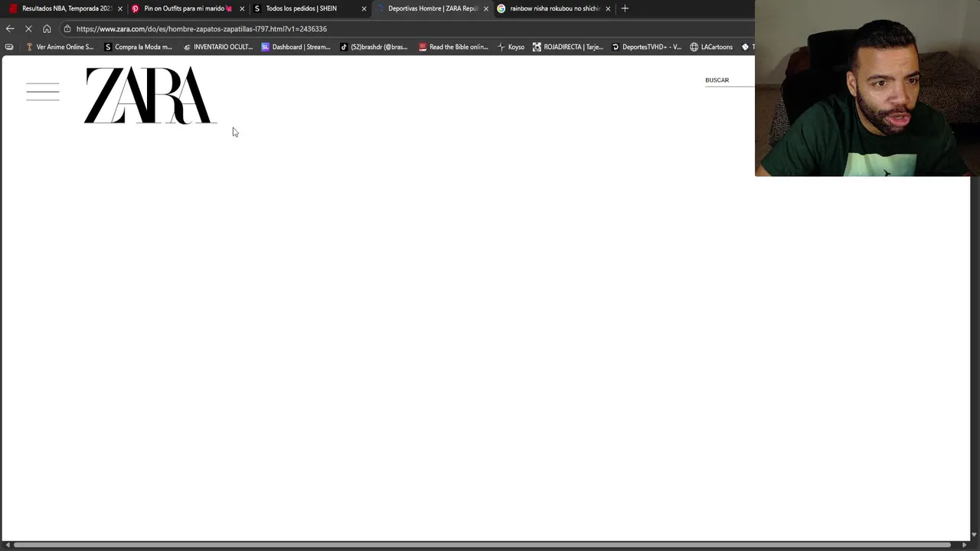Open Compra la Moda bookmark

pos(138,47)
